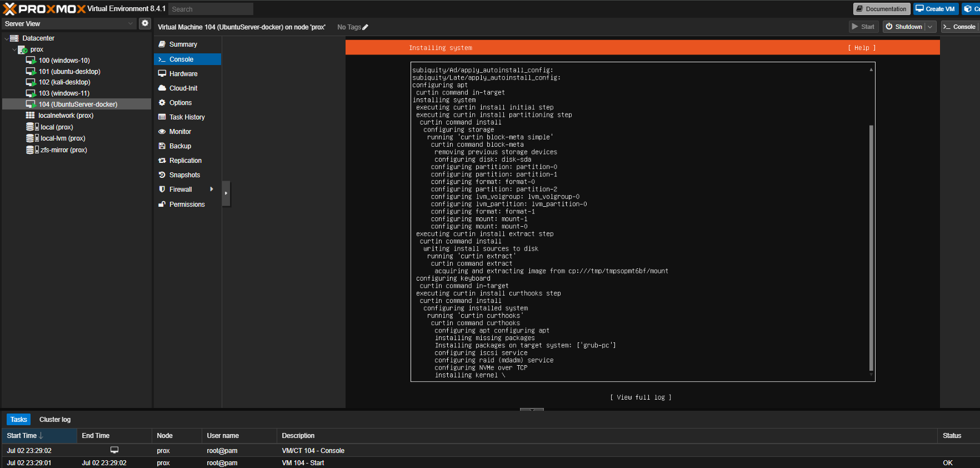Sort by the Status column header
The height and width of the screenshot is (468, 980).
pyautogui.click(x=958, y=435)
